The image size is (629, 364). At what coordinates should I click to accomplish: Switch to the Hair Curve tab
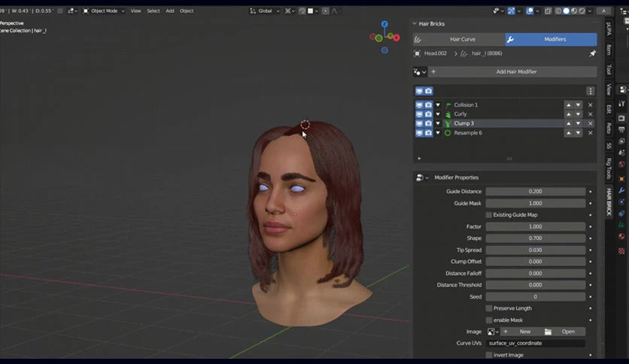[x=459, y=39]
